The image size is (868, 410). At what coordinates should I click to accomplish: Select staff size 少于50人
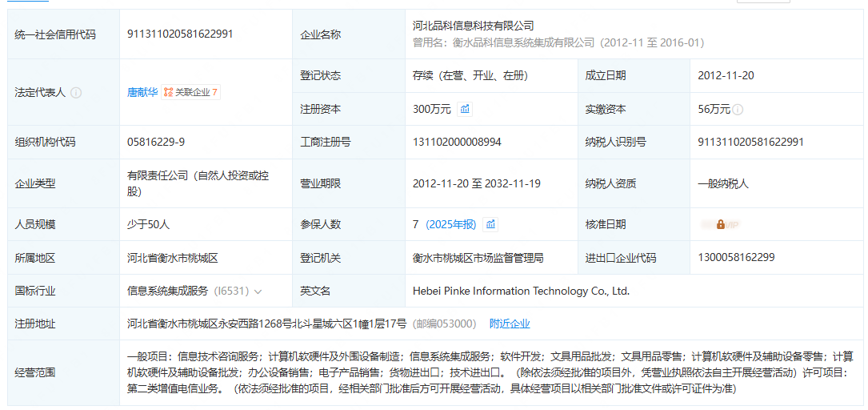[x=148, y=224]
